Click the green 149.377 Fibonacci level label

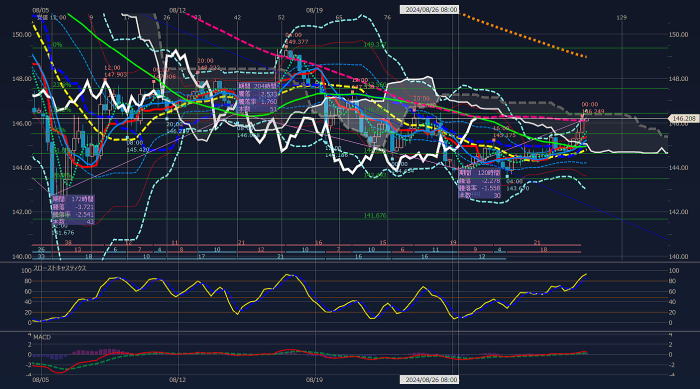coord(375,45)
